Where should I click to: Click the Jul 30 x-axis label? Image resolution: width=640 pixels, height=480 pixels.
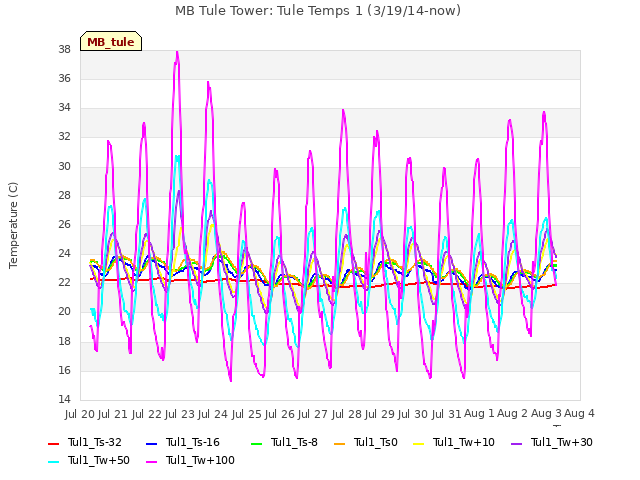[x=413, y=414]
